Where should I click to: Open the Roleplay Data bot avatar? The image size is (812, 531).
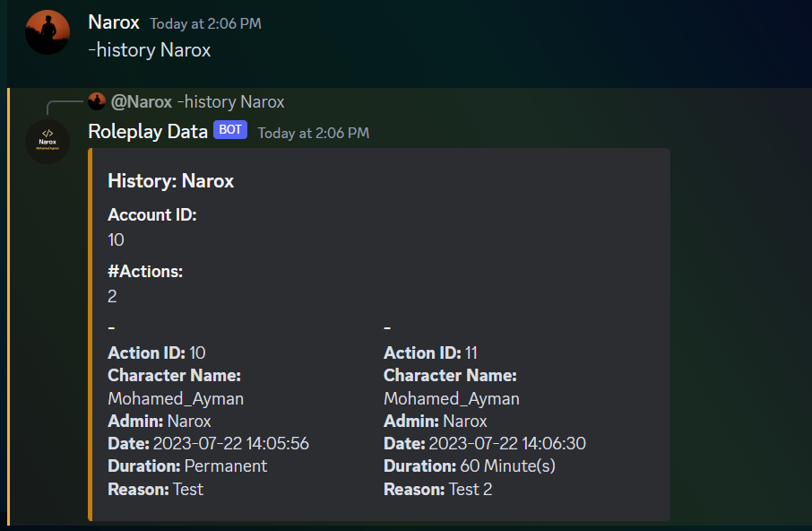48,142
